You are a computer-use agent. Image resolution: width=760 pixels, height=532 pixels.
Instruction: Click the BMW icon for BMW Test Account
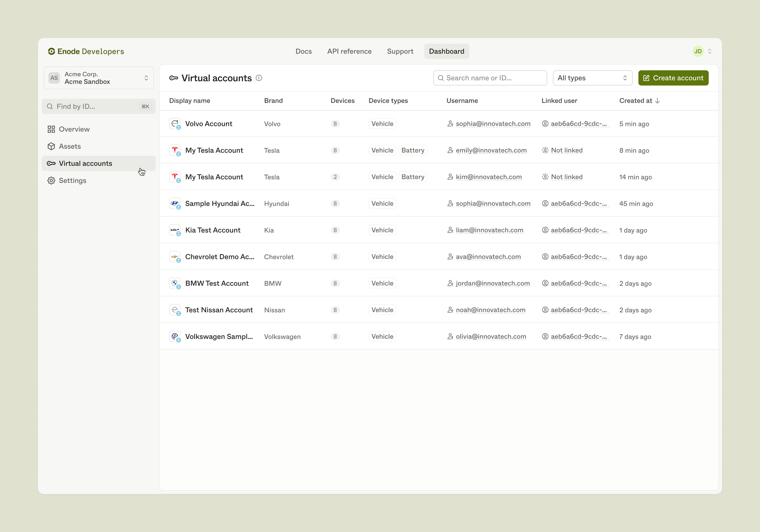point(175,283)
